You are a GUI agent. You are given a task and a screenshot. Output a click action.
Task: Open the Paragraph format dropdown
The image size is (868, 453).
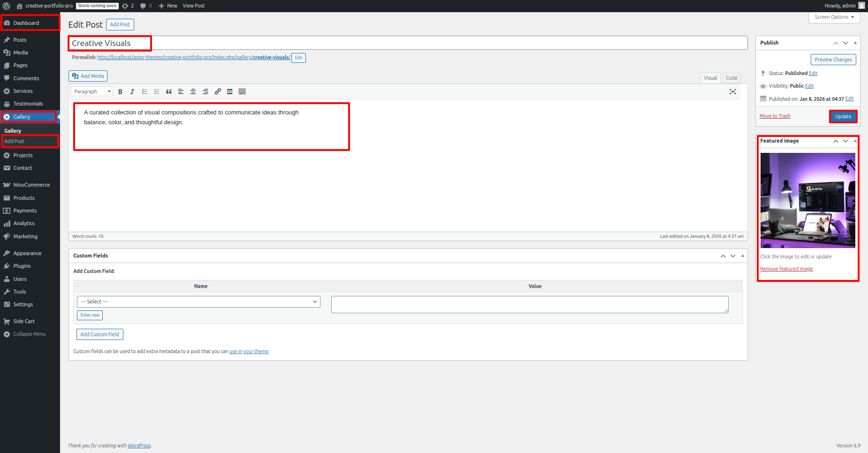92,92
